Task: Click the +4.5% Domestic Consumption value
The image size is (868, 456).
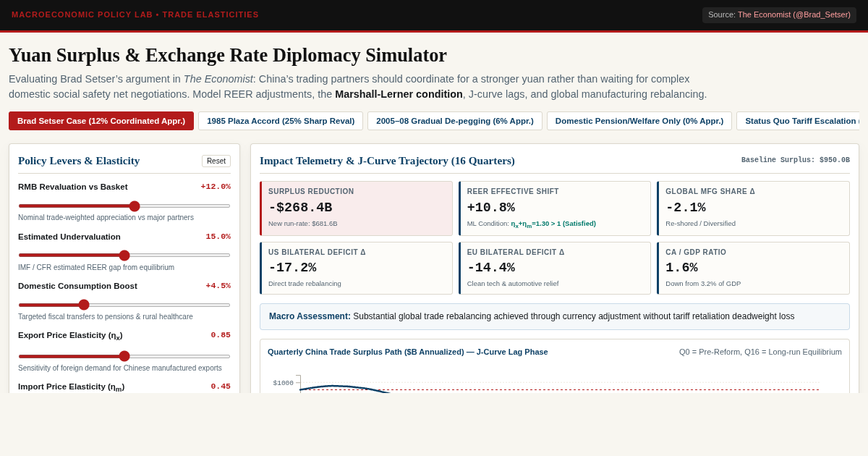Action: [218, 286]
